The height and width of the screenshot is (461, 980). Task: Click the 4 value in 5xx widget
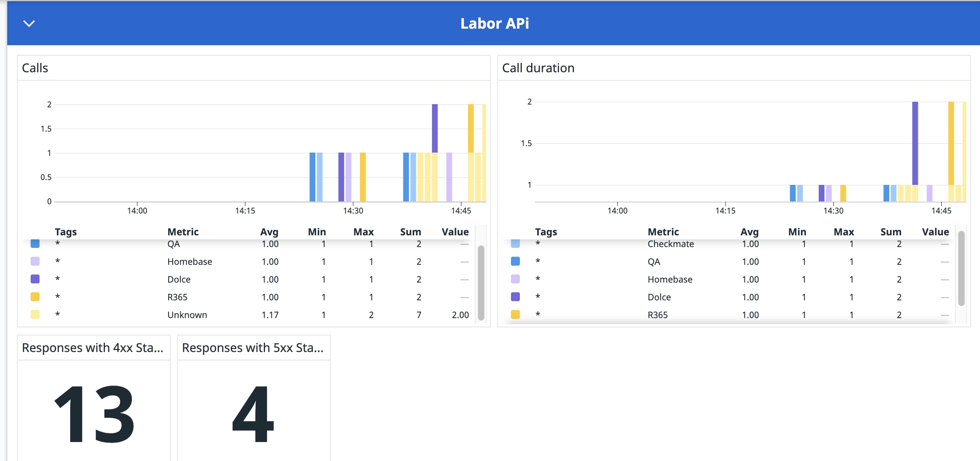(x=253, y=414)
